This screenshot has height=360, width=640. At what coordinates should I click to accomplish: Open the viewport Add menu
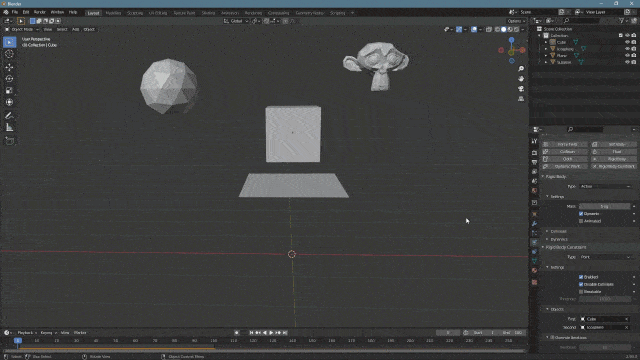76,29
